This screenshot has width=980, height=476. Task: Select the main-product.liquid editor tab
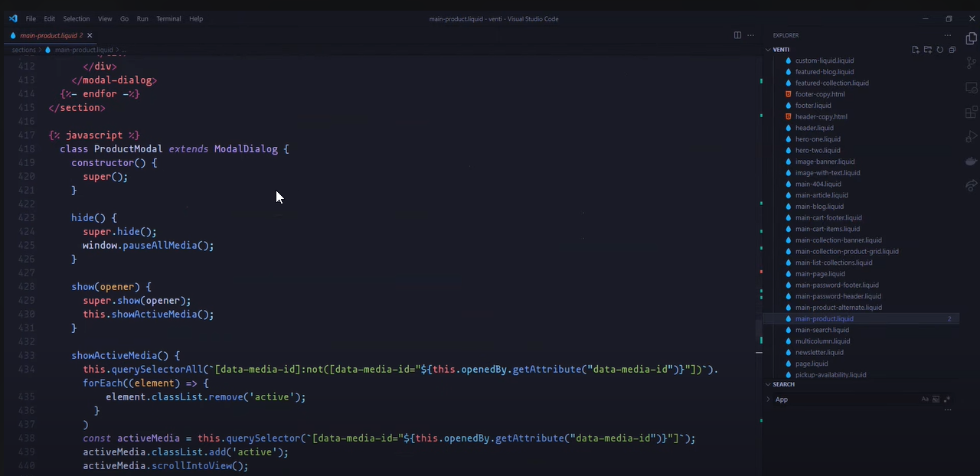pyautogui.click(x=47, y=35)
